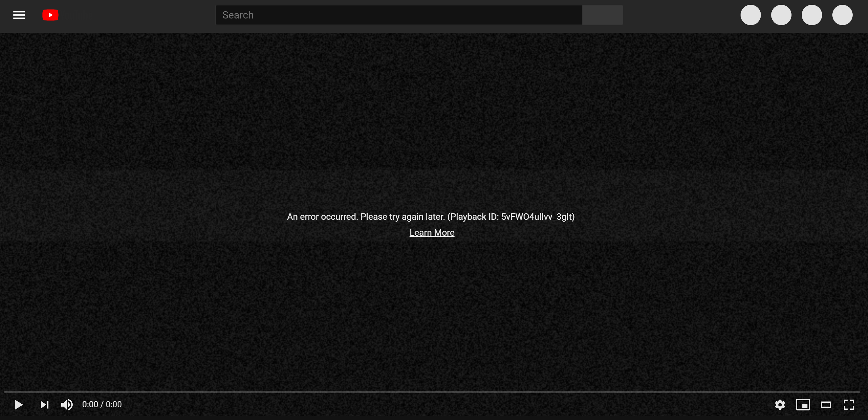The height and width of the screenshot is (420, 868).
Task: Select the search submit button
Action: pos(602,15)
